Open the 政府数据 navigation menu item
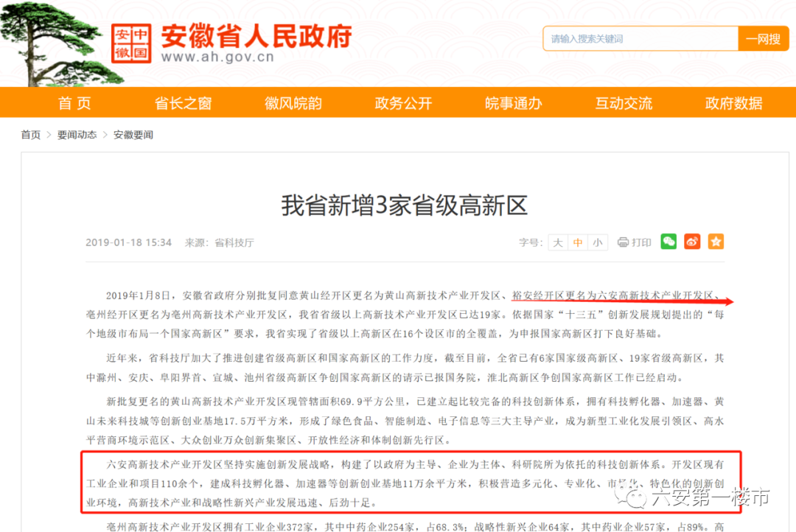The image size is (796, 532). 734,103
